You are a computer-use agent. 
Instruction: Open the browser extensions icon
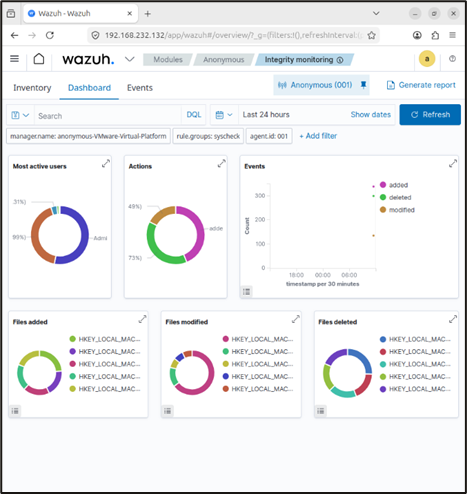click(x=435, y=35)
